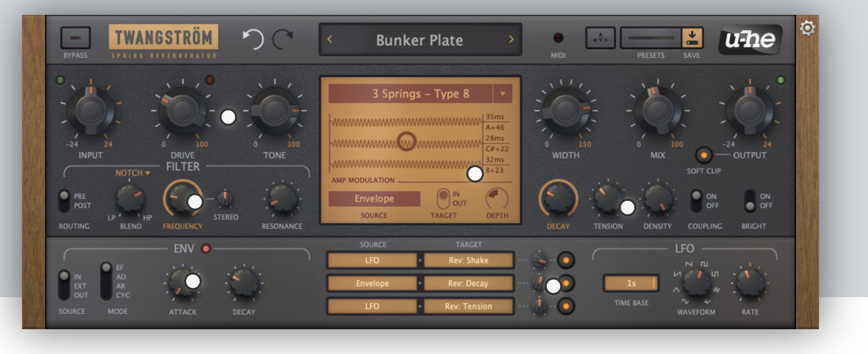Click the Drive knob
Image resolution: width=868 pixels, height=354 pixels.
coord(183,110)
